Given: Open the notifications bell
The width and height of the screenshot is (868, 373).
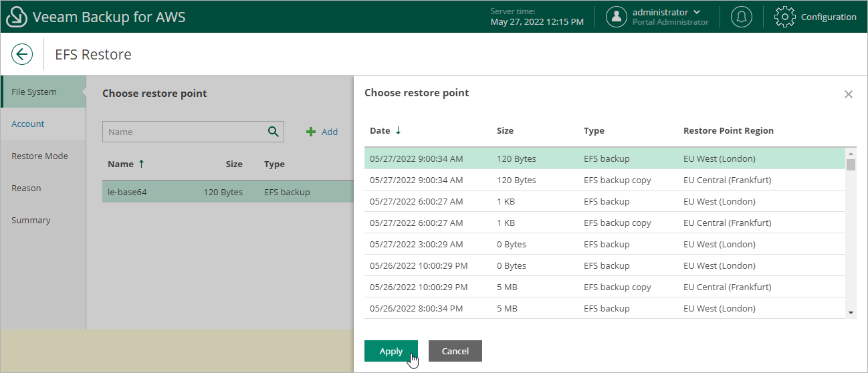Looking at the screenshot, I should coord(741,17).
